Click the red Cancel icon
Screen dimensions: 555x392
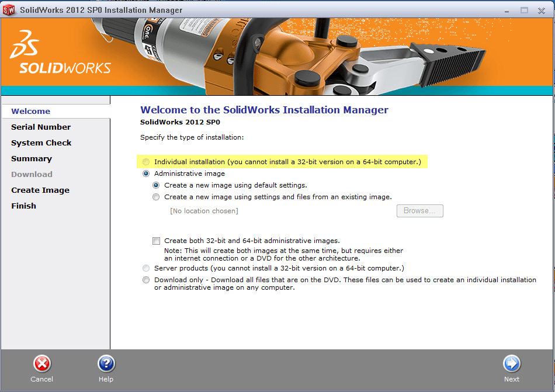point(41,364)
